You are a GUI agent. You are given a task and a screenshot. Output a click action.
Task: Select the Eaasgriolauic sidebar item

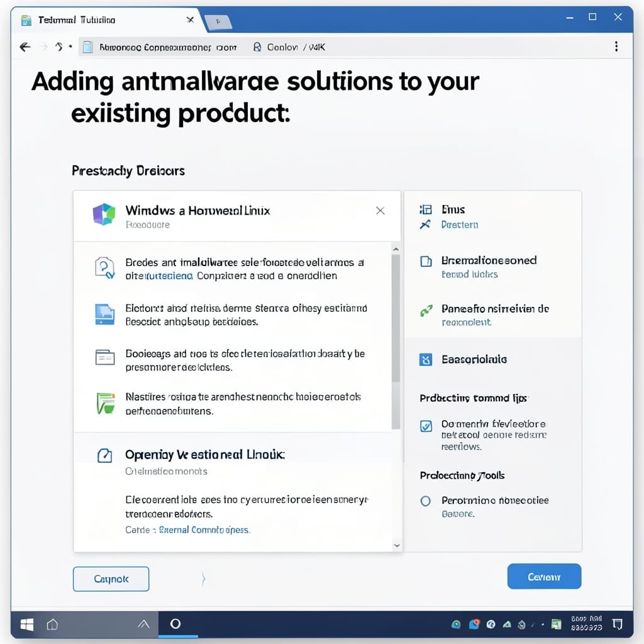(x=493, y=359)
